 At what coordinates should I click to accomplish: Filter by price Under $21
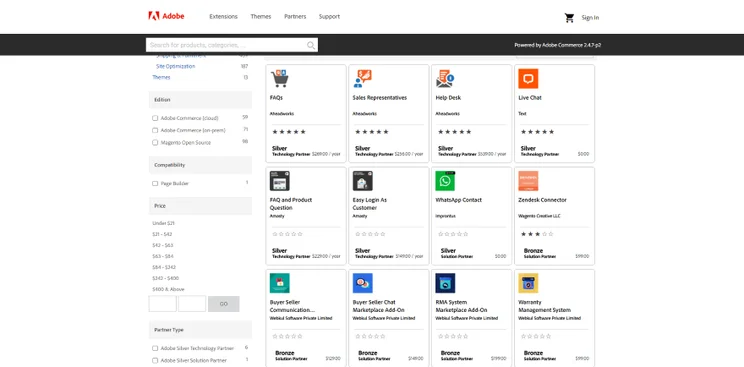coord(163,223)
